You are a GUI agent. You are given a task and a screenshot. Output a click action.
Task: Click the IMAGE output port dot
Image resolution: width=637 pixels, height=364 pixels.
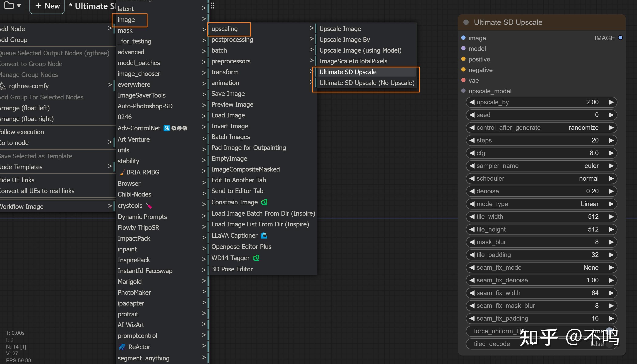pos(620,38)
